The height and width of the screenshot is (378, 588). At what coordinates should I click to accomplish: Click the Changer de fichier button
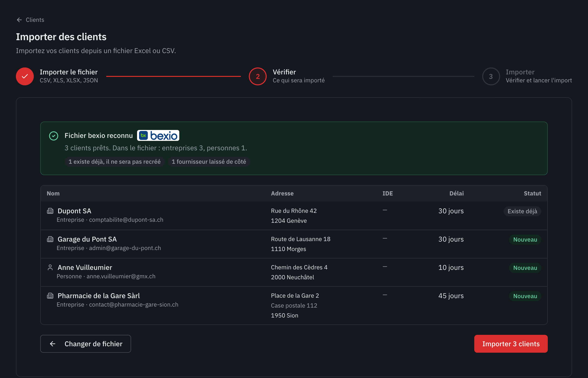86,344
